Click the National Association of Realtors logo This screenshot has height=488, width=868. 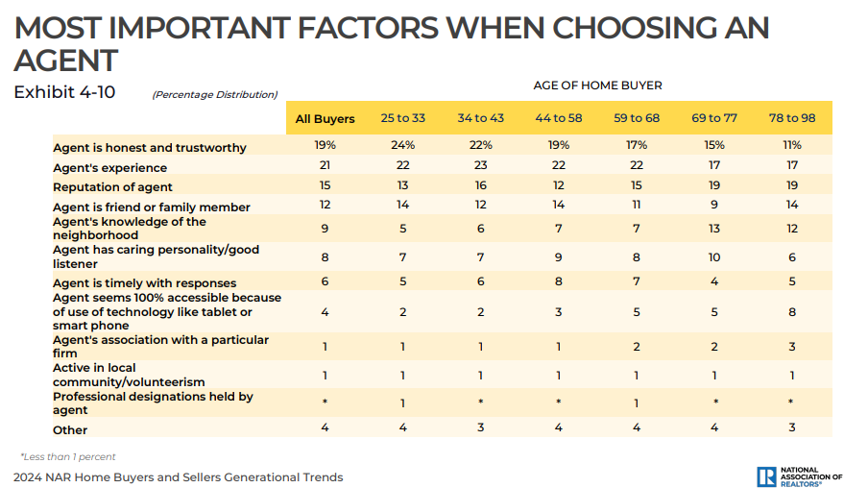tap(800, 476)
